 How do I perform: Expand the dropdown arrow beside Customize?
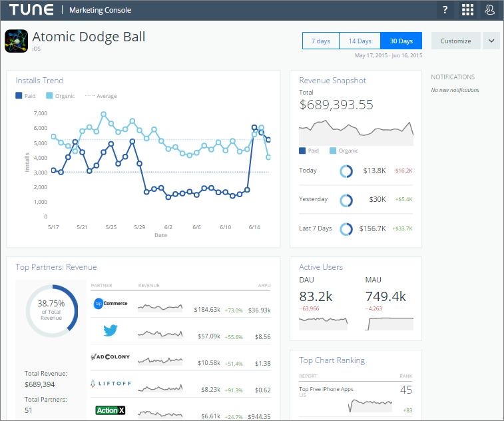(x=491, y=41)
